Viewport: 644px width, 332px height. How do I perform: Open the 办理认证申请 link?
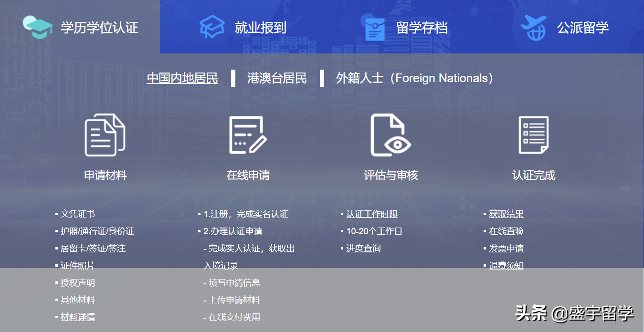coord(236,231)
